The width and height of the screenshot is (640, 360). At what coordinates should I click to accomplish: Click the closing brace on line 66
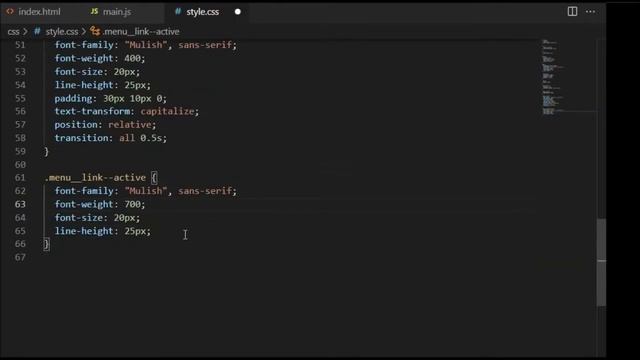(x=46, y=244)
